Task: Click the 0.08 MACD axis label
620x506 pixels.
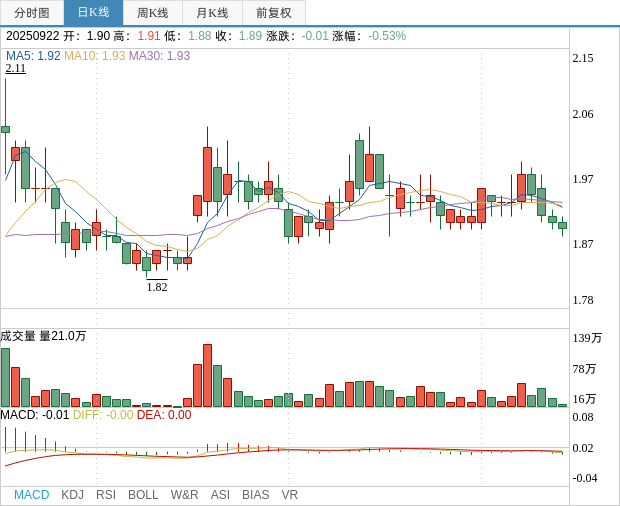Action: tap(583, 417)
